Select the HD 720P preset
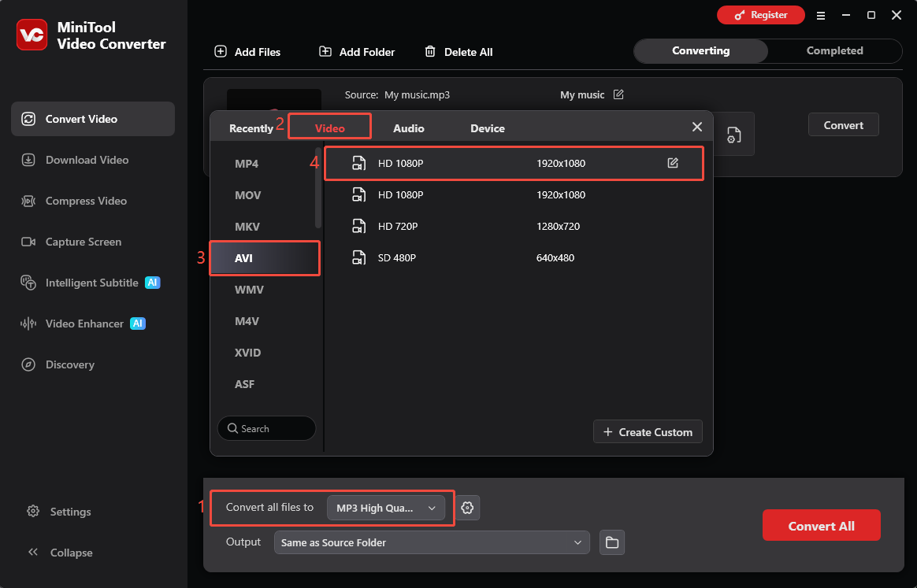This screenshot has width=917, height=588. point(514,226)
